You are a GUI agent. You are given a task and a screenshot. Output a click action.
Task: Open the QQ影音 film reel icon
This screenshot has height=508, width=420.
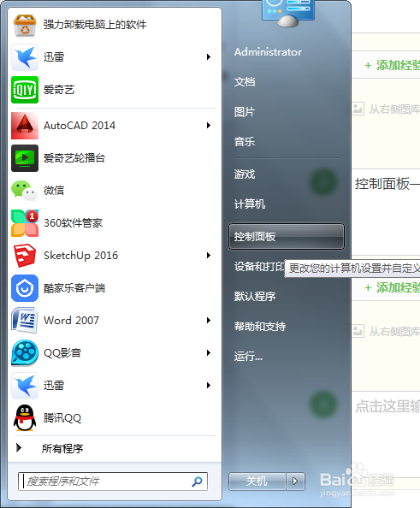click(x=25, y=353)
